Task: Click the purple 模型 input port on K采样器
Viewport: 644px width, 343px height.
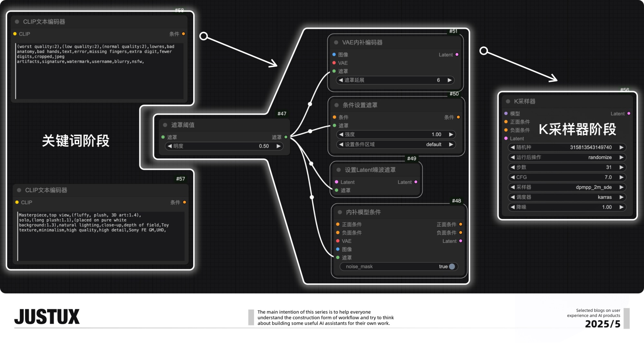Action: point(506,114)
